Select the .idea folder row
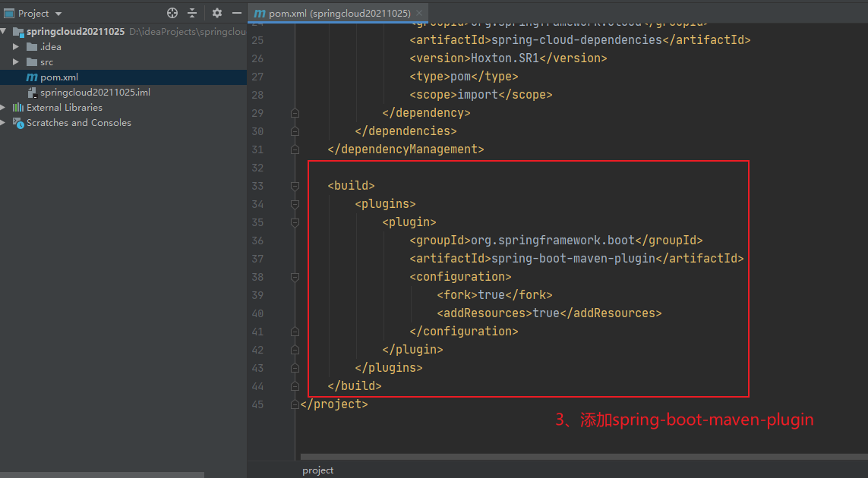This screenshot has width=868, height=478. tap(124, 47)
